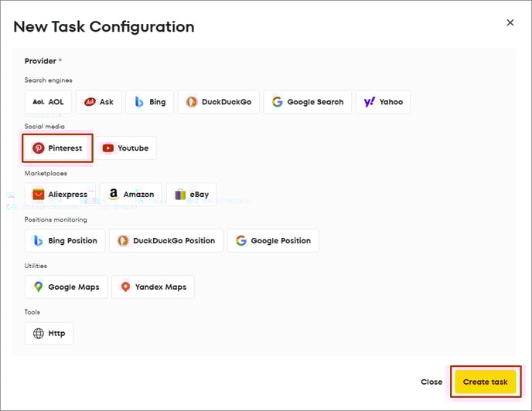This screenshot has height=411, width=532.
Task: Select the AOL provider
Action: pos(48,102)
